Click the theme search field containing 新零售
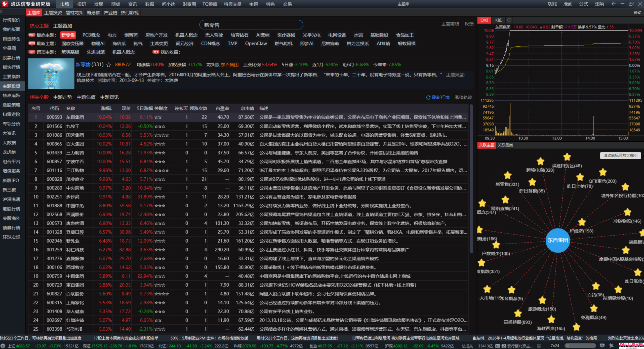The width and height of the screenshot is (644, 349). click(251, 25)
